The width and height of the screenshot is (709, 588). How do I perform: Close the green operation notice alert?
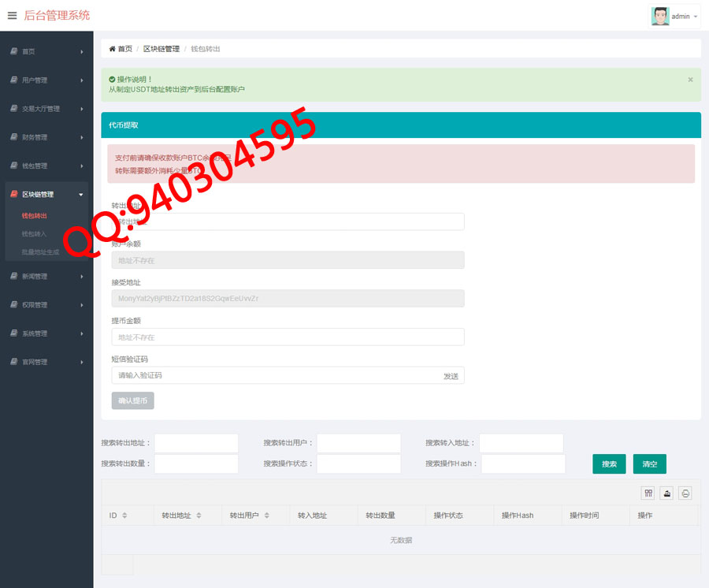tap(690, 80)
